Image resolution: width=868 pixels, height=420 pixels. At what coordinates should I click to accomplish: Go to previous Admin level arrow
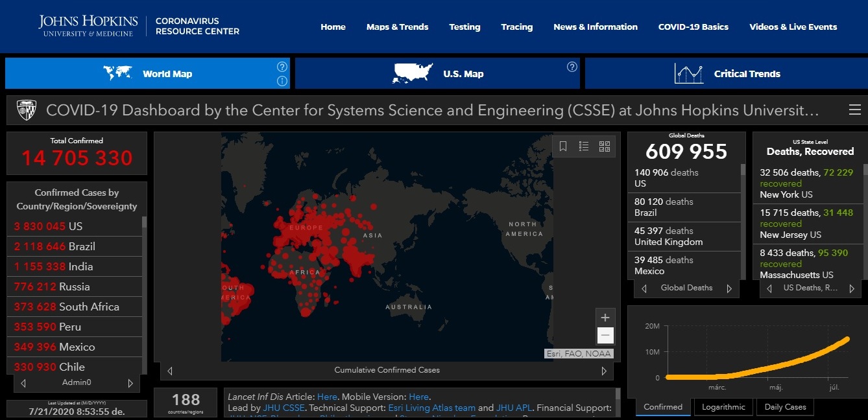pyautogui.click(x=23, y=383)
